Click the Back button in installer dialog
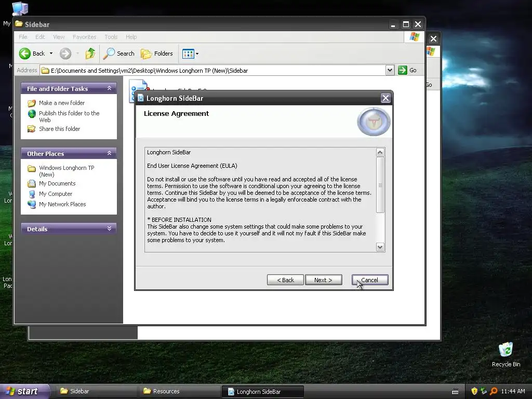Viewport: 532px width, 399px height. click(x=285, y=280)
